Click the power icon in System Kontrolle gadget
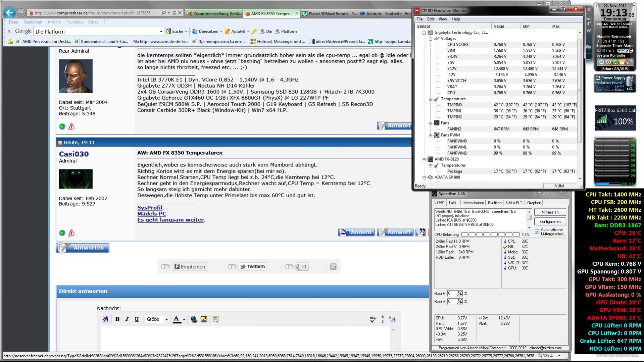The width and height of the screenshot is (644, 362). [x=601, y=62]
